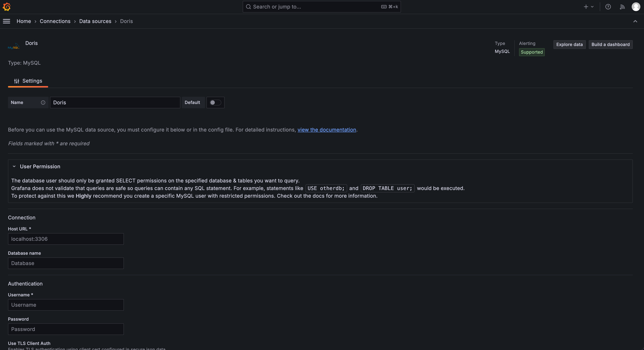
Task: Click the Doris page title
Action: coord(32,43)
